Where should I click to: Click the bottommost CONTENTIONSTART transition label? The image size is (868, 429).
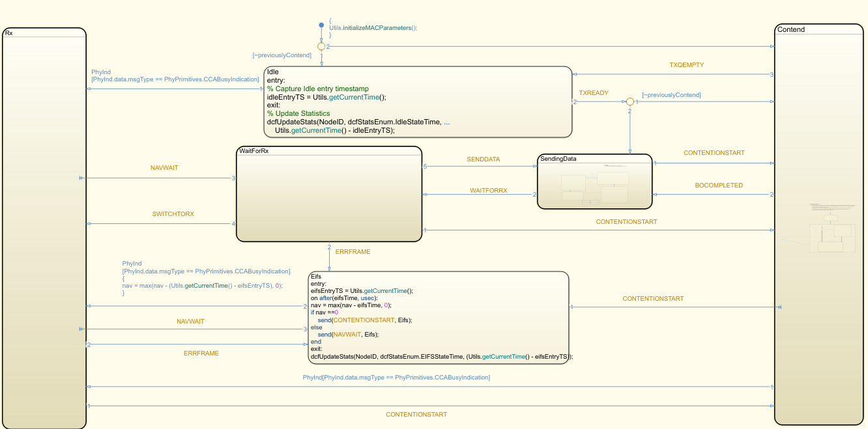pos(416,415)
